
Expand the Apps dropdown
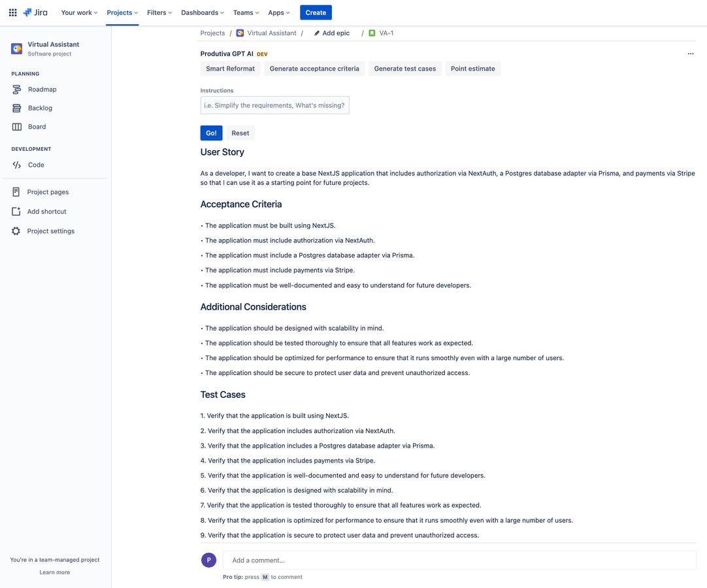point(278,12)
